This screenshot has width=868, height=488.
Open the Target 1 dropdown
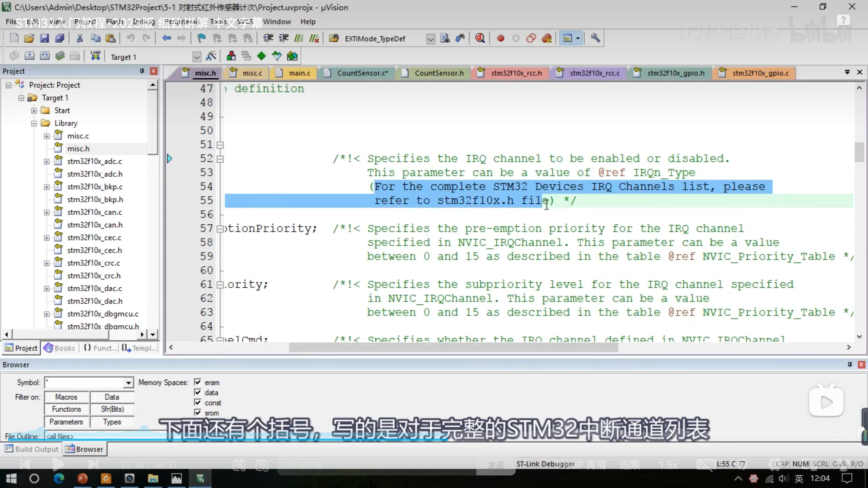pyautogui.click(x=197, y=57)
